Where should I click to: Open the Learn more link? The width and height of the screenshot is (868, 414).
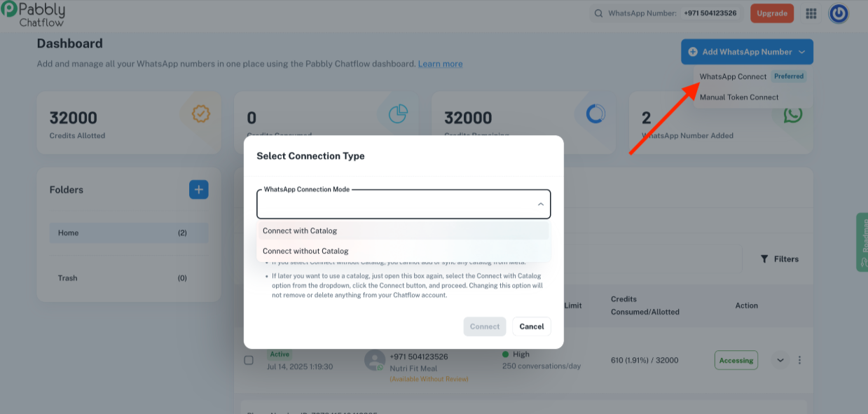click(440, 64)
